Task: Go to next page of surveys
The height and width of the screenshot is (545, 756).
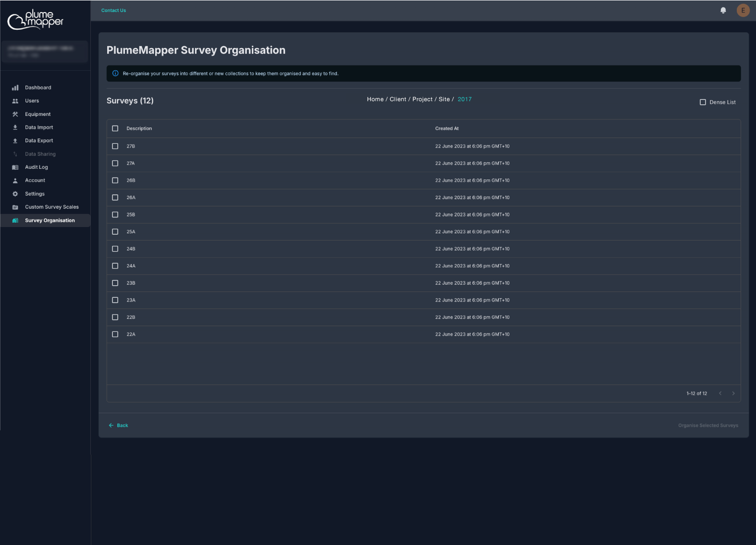Action: click(733, 393)
